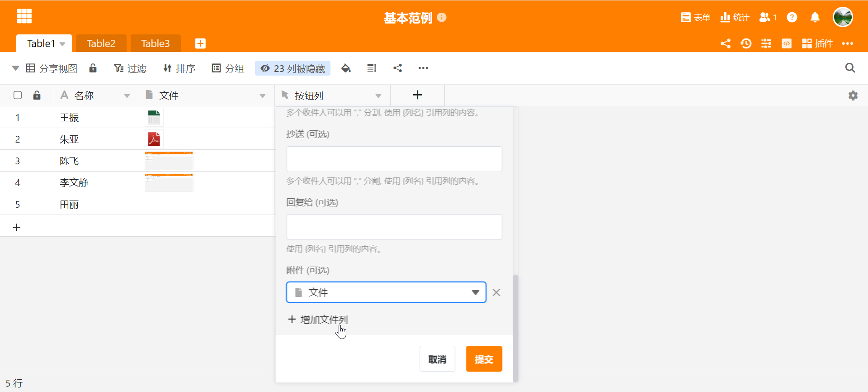Open the 统计 statistics button

735,17
